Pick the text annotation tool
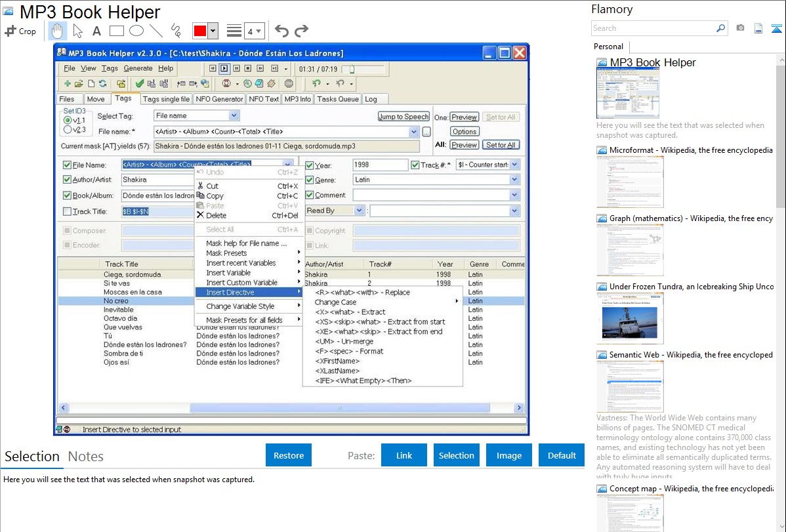Viewport: 786px width, 532px height. (x=96, y=31)
